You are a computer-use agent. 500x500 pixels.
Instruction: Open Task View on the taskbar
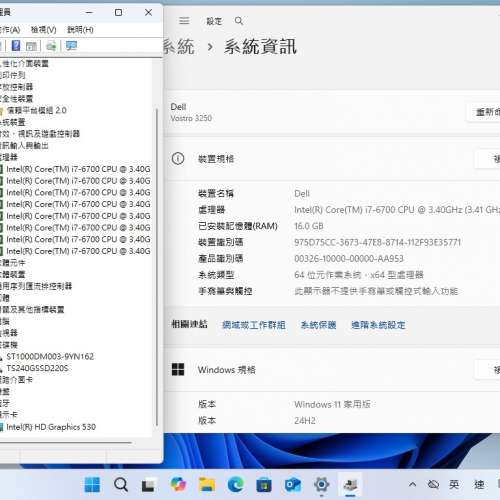click(x=148, y=485)
